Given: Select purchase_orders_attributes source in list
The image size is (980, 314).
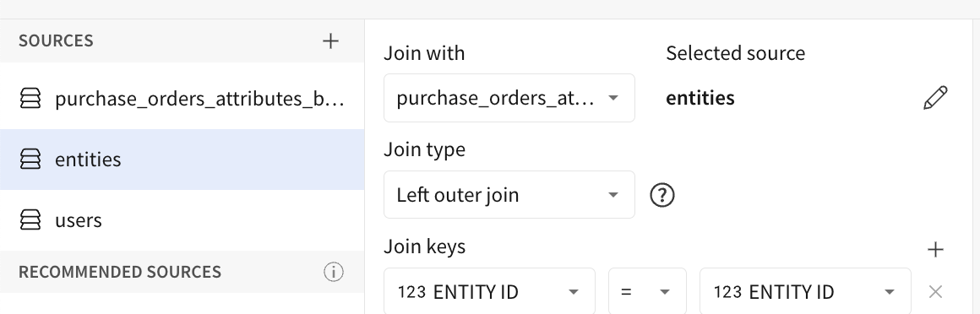Looking at the screenshot, I should [182, 99].
